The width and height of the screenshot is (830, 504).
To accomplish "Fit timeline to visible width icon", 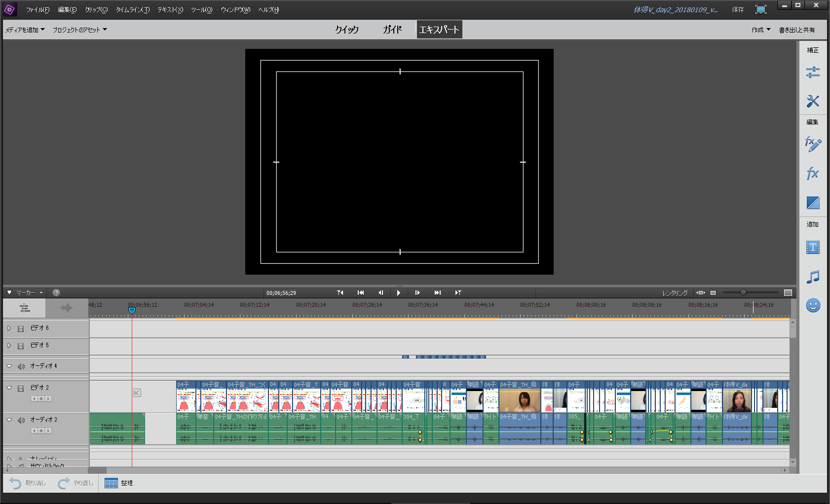I will click(x=701, y=293).
